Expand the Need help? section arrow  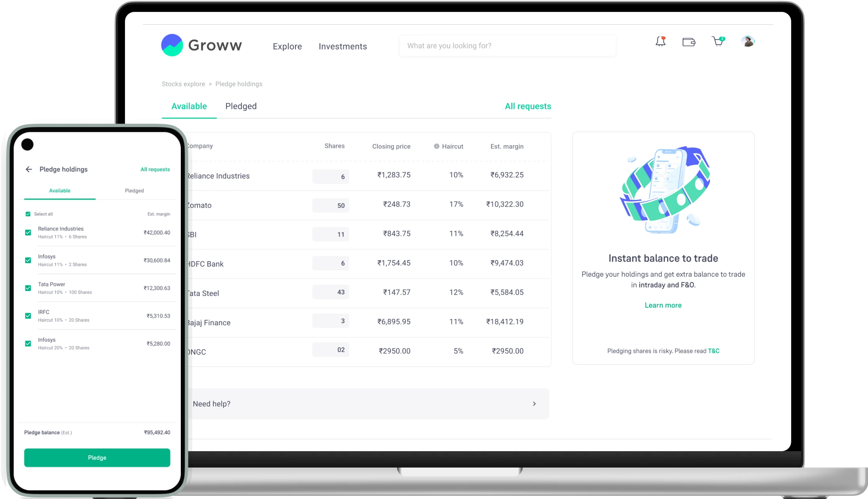click(x=534, y=404)
